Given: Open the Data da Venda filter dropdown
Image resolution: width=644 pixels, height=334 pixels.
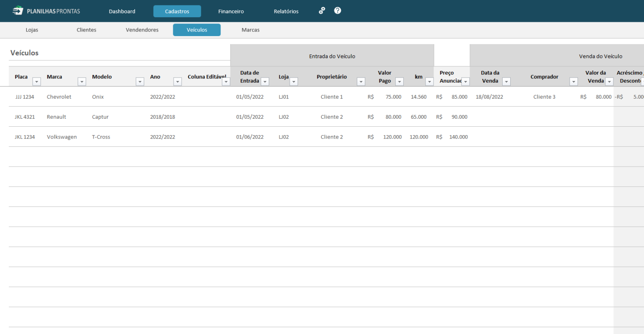Looking at the screenshot, I should pyautogui.click(x=506, y=81).
